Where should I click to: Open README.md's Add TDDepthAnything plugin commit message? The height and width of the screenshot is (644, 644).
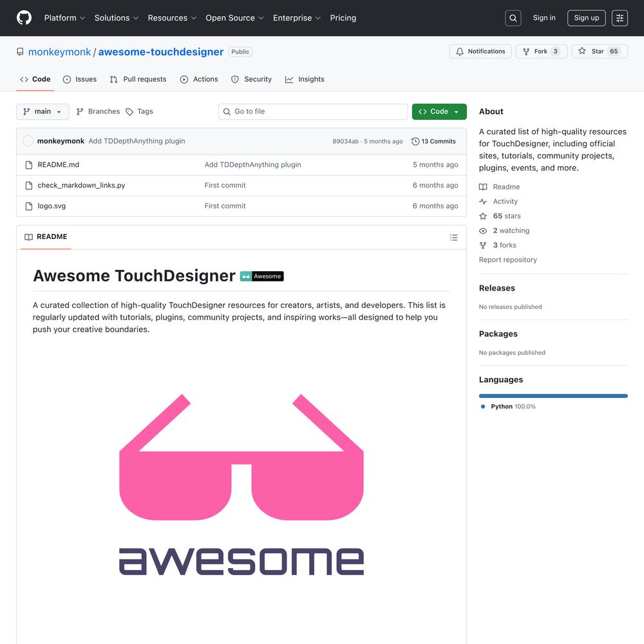(x=252, y=165)
